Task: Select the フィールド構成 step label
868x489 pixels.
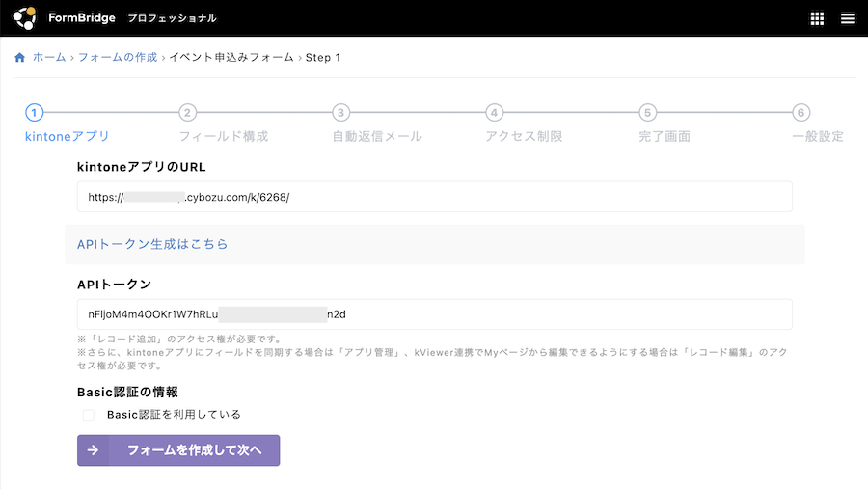Action: (223, 137)
